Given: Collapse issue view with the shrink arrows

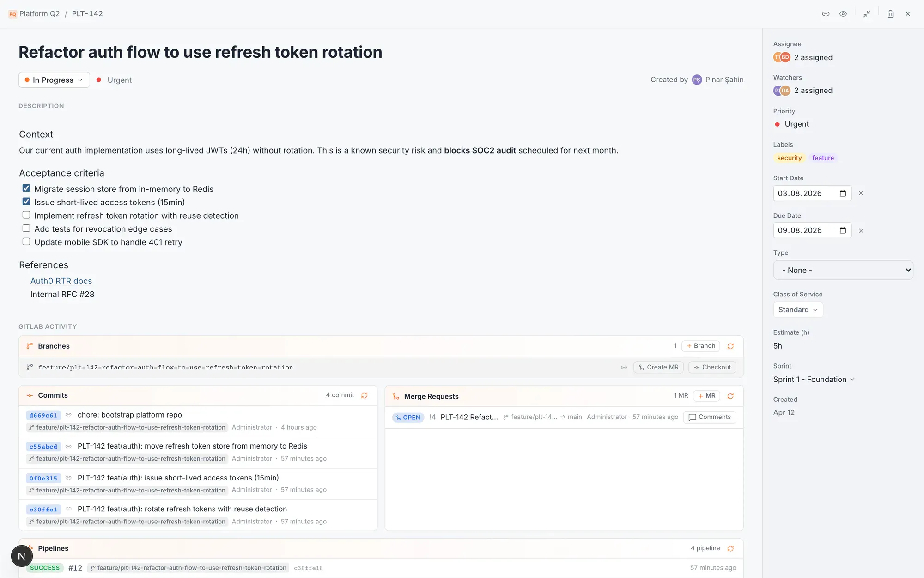Looking at the screenshot, I should [x=867, y=14].
